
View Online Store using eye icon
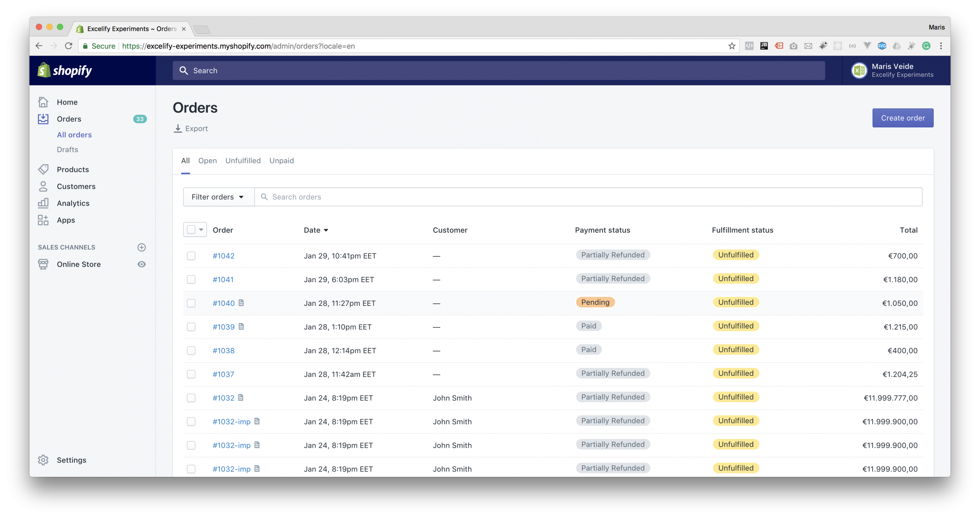tap(142, 264)
